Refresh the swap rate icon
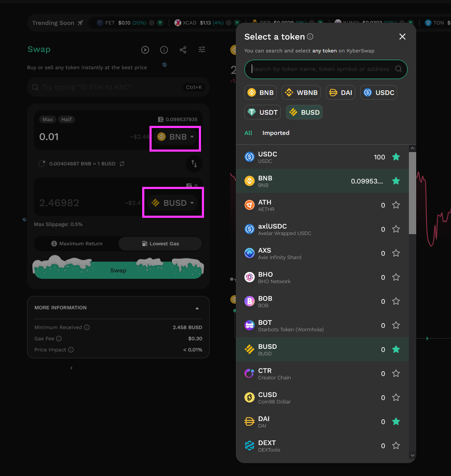 click(42, 164)
